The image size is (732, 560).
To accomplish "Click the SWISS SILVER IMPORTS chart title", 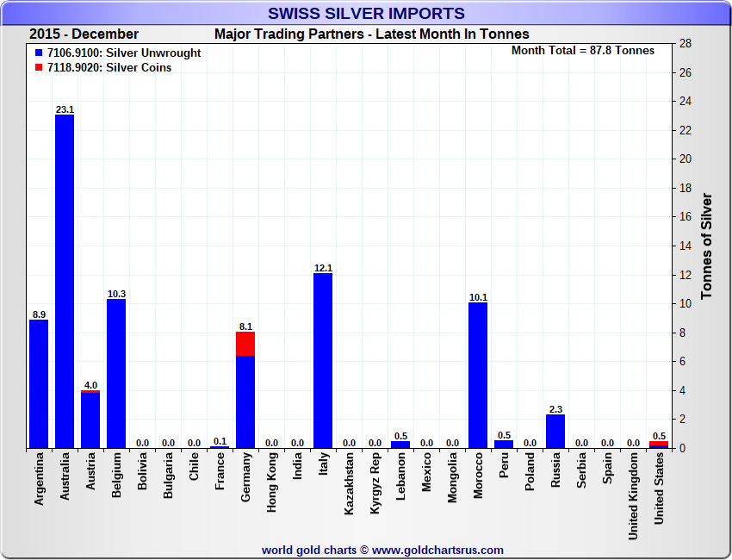I will click(x=366, y=14).
